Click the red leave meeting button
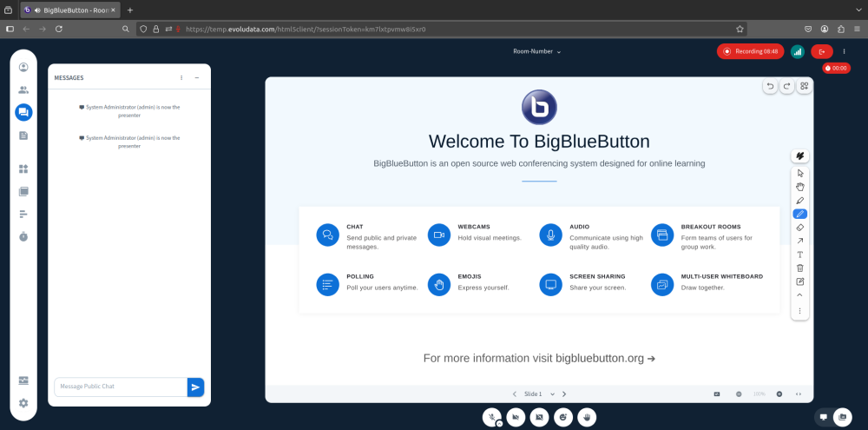This screenshot has width=868, height=430. coord(821,51)
